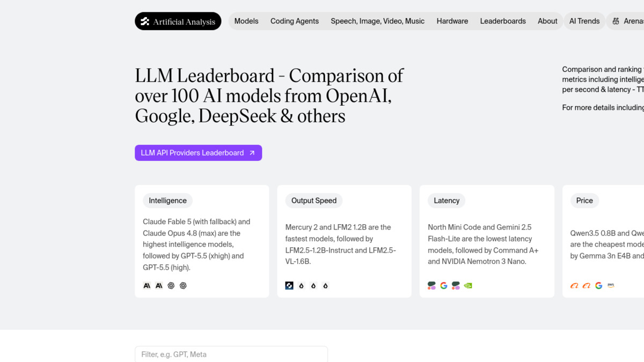Click the AWS logo in the Price card
Screen dimensions: 644x362
pyautogui.click(x=611, y=286)
